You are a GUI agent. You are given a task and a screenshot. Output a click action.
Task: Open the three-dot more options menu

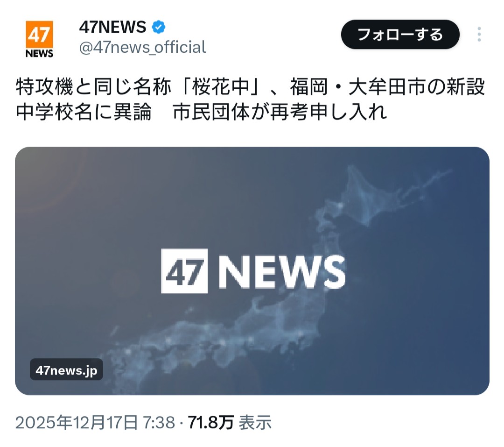coord(479,35)
